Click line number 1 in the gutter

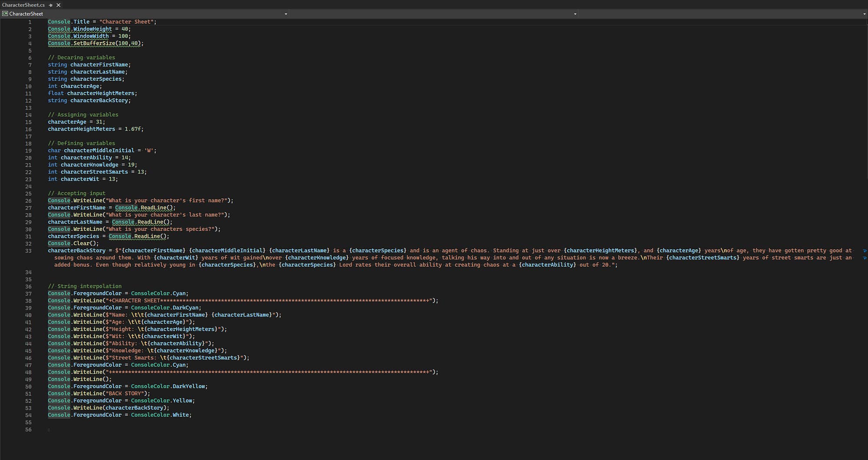coord(30,22)
